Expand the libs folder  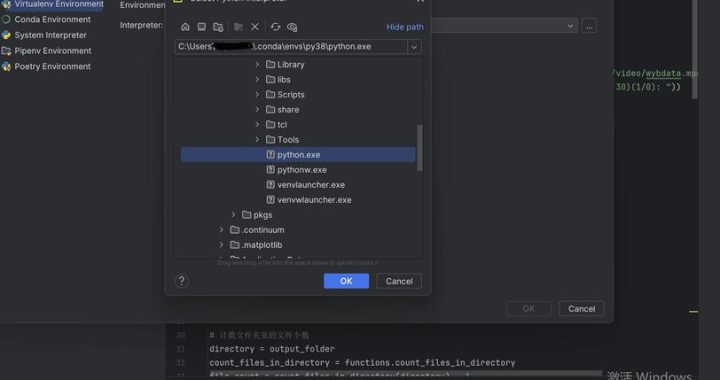(x=257, y=80)
